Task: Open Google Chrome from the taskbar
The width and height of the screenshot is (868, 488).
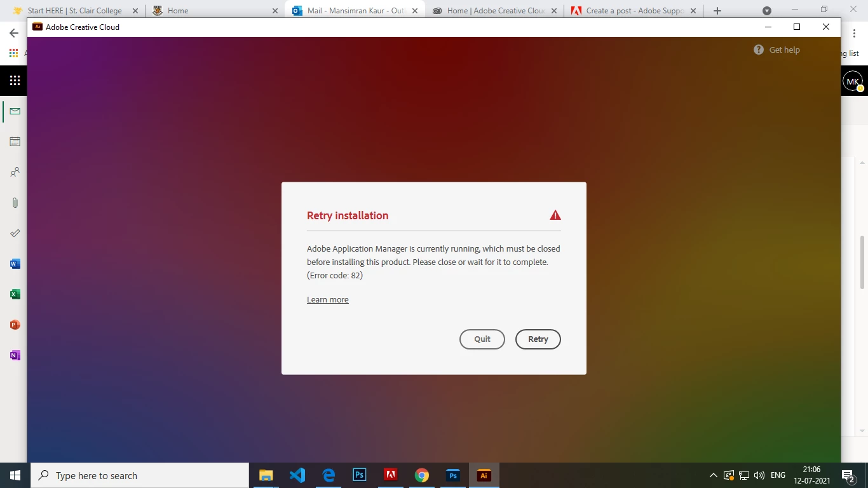Action: tap(421, 475)
